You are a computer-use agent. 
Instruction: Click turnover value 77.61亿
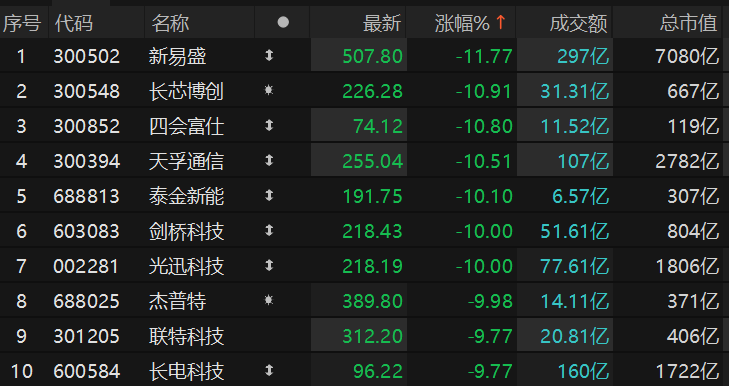(574, 266)
